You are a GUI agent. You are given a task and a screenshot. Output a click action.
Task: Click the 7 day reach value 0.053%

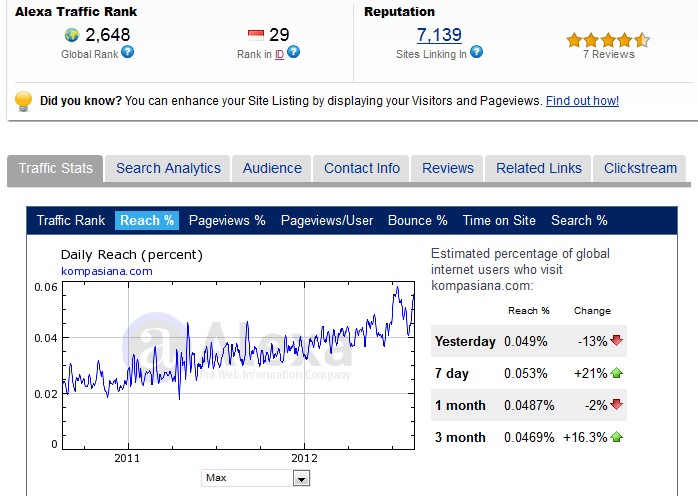coord(525,373)
